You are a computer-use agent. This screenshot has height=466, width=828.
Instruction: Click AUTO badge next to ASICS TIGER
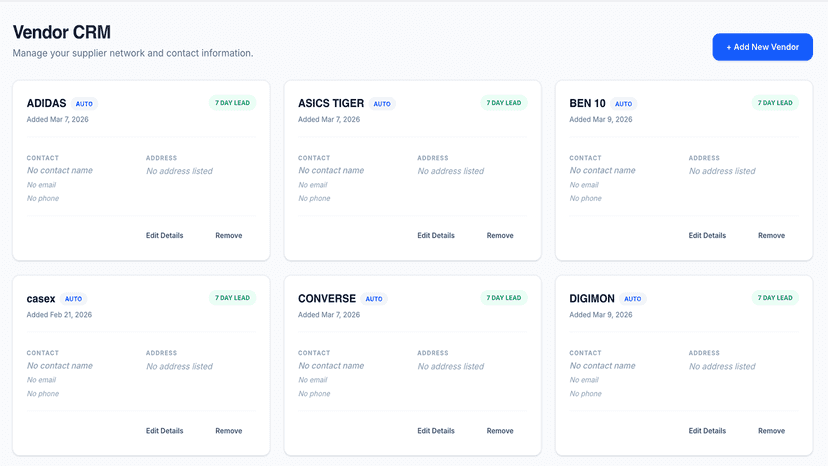(x=382, y=104)
